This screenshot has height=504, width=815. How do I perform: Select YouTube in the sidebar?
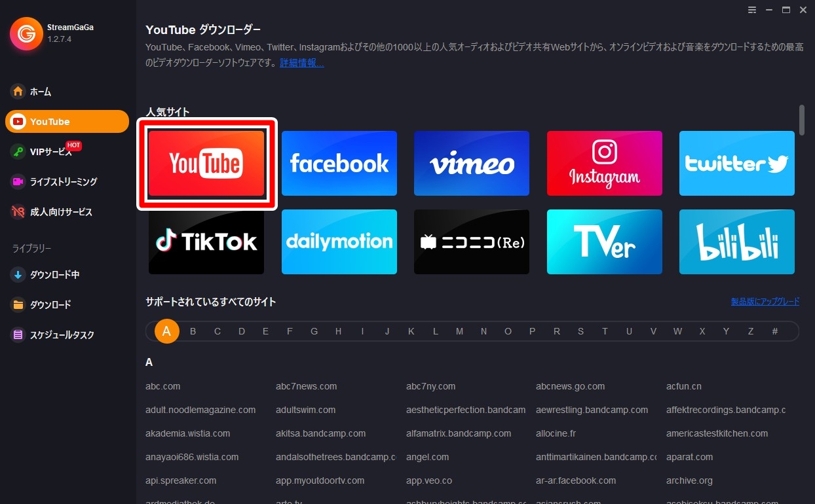(67, 122)
